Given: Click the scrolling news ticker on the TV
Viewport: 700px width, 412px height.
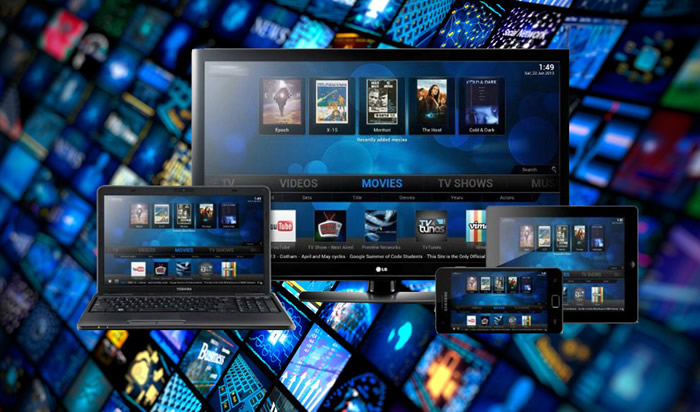Looking at the screenshot, I should [379, 257].
